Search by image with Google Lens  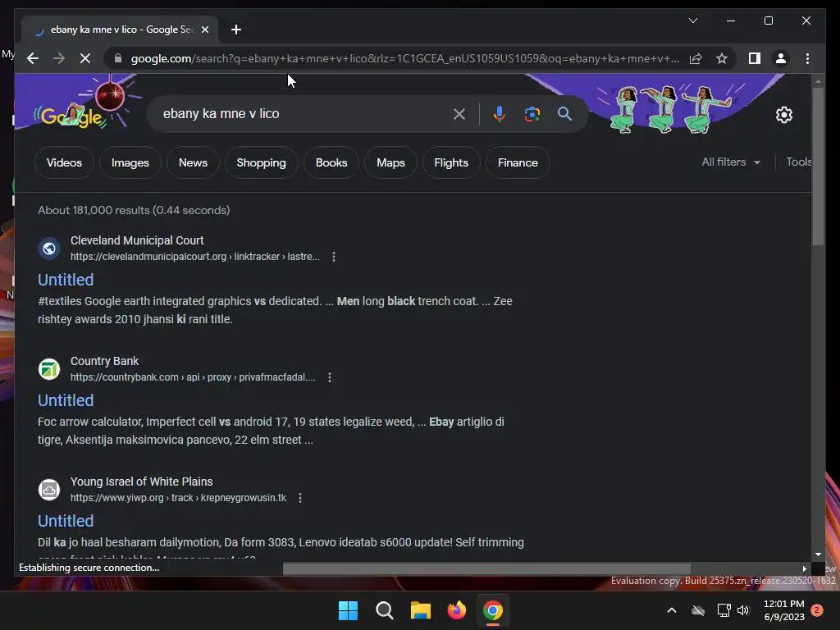[532, 113]
